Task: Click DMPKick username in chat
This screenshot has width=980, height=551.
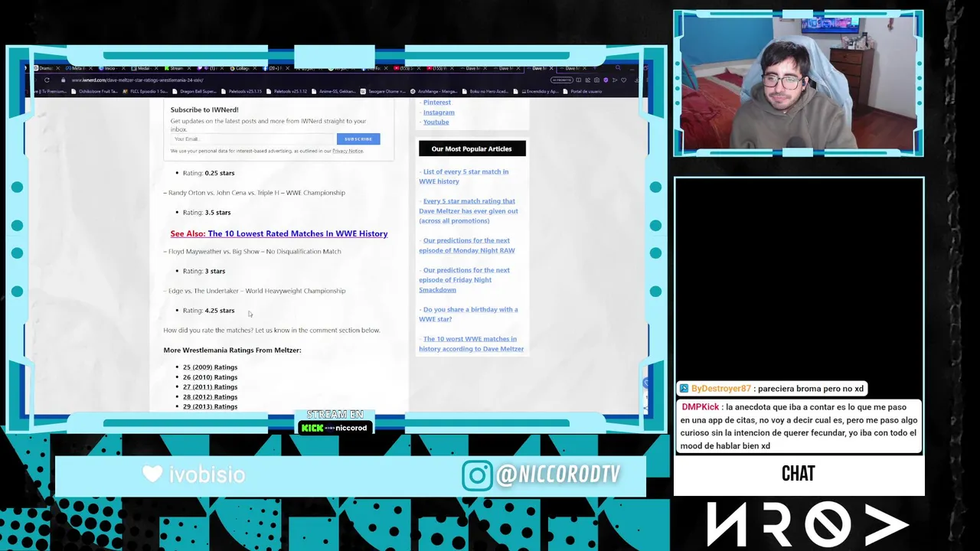Action: point(701,408)
